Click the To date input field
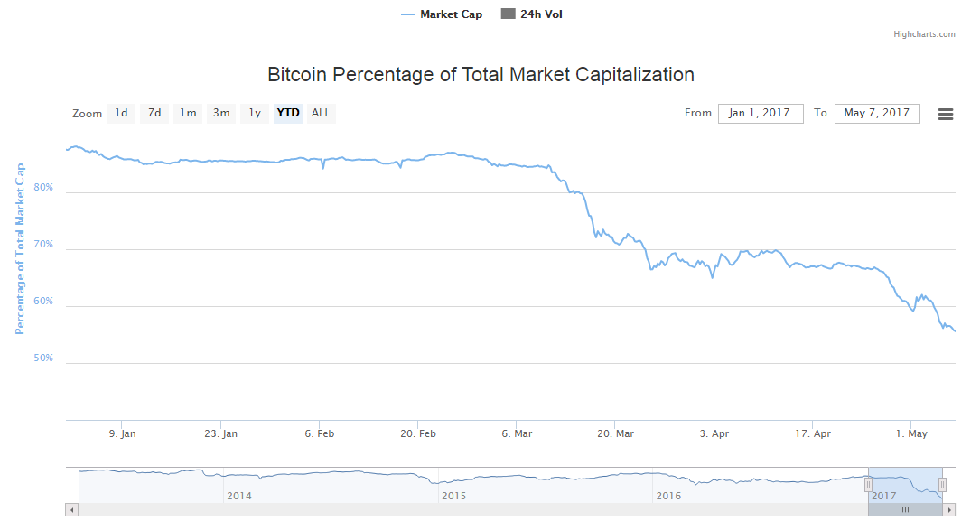Screen dimensions: 980x521 coord(876,113)
